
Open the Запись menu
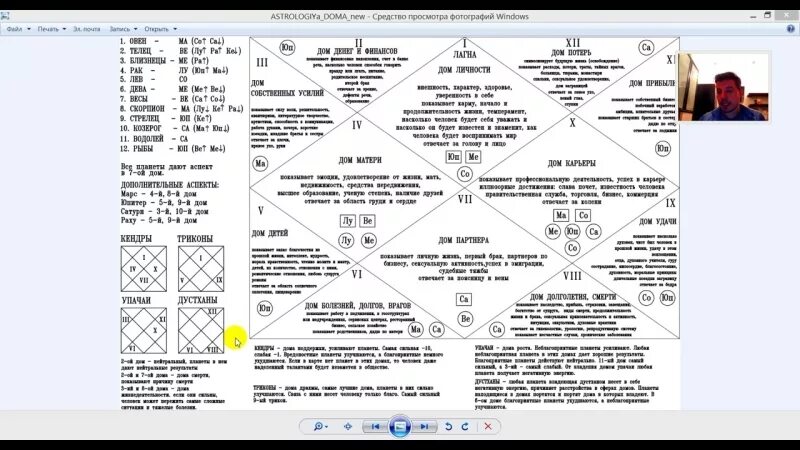pos(123,29)
